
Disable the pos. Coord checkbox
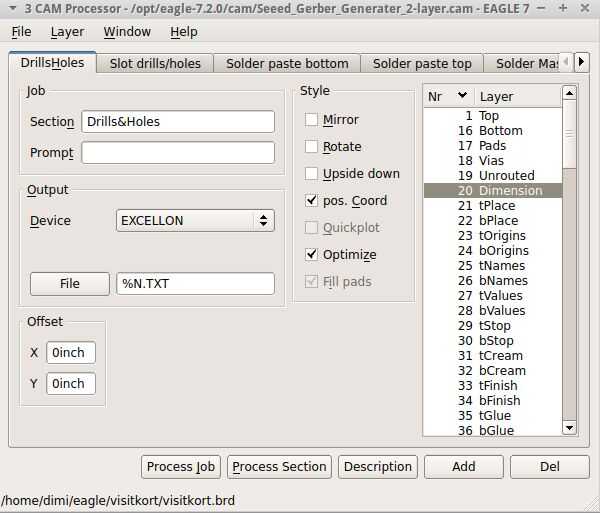[x=312, y=201]
